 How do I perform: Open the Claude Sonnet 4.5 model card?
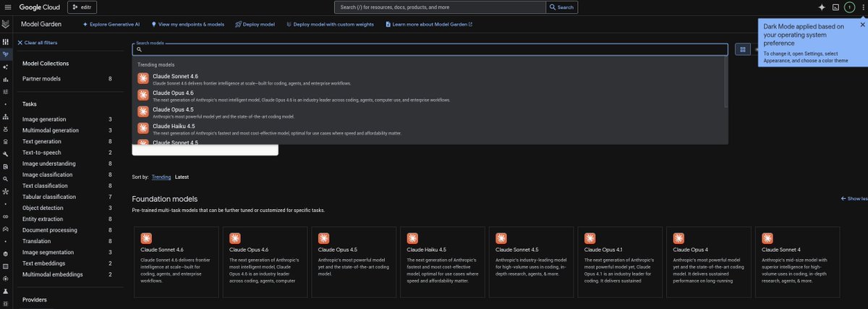[532, 263]
